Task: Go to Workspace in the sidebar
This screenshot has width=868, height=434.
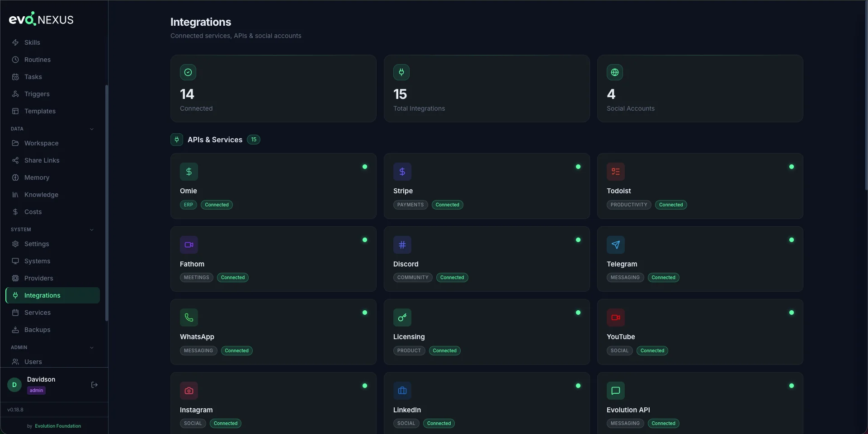Action: 52,143
